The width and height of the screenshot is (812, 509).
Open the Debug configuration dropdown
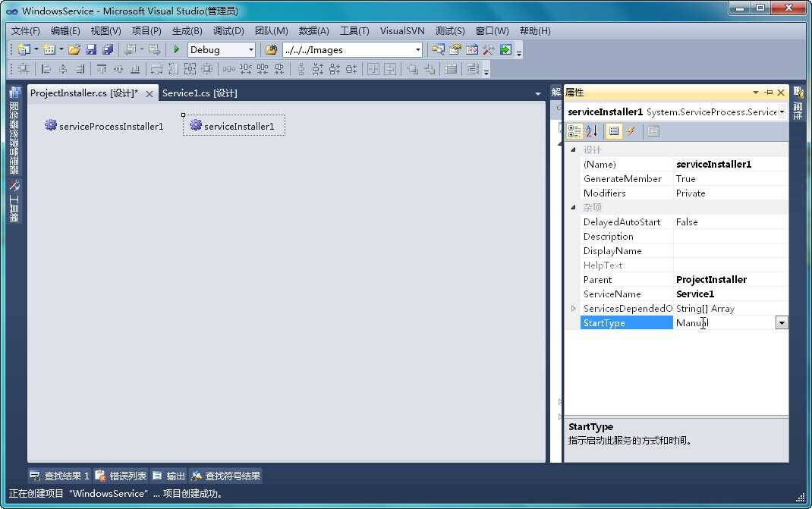251,50
